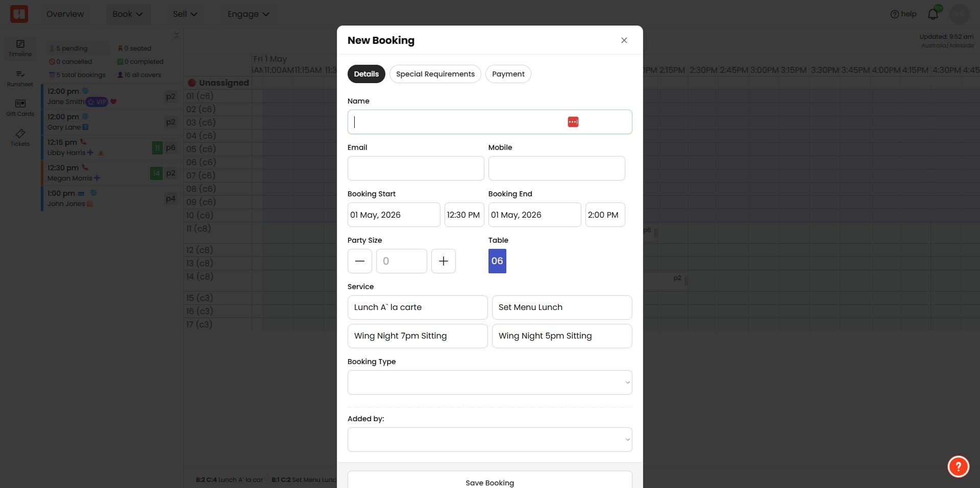This screenshot has width=980, height=488.
Task: Open the Added by dropdown
Action: point(490,440)
